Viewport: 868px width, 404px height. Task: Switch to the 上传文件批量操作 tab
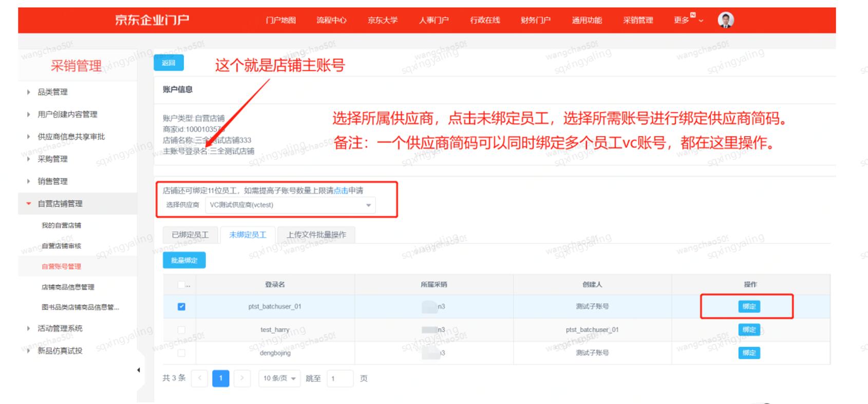coord(316,234)
